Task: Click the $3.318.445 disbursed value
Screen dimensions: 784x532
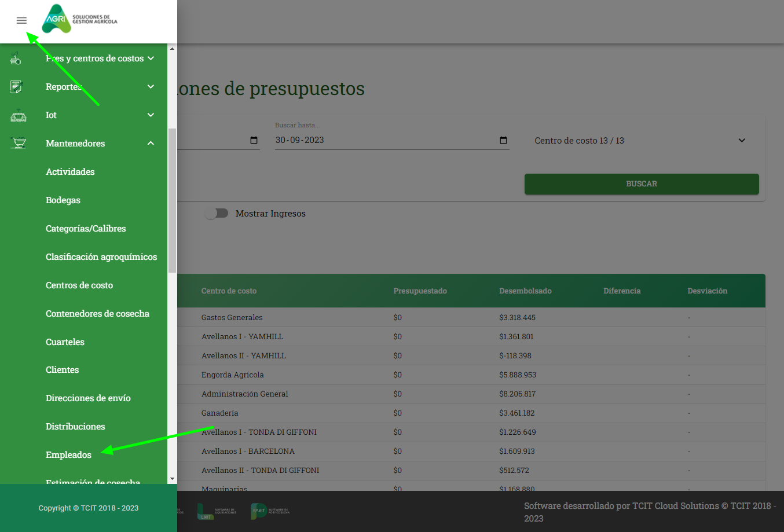Action: click(517, 318)
